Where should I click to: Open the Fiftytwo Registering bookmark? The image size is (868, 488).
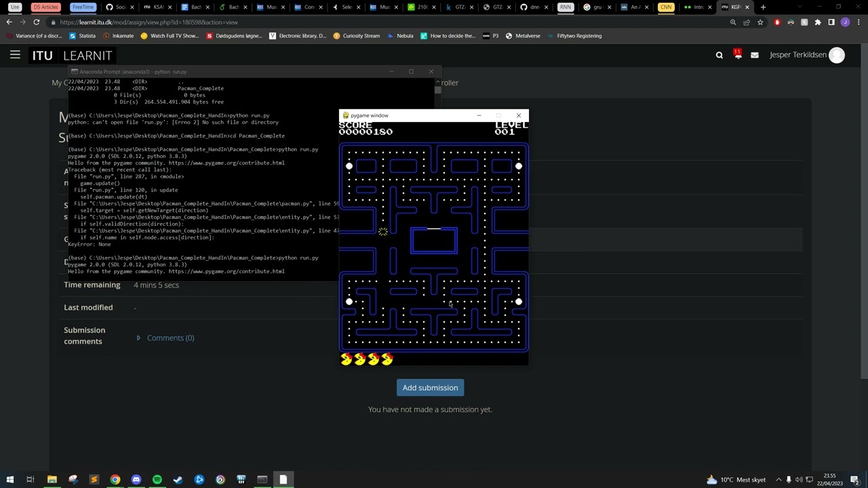(574, 36)
